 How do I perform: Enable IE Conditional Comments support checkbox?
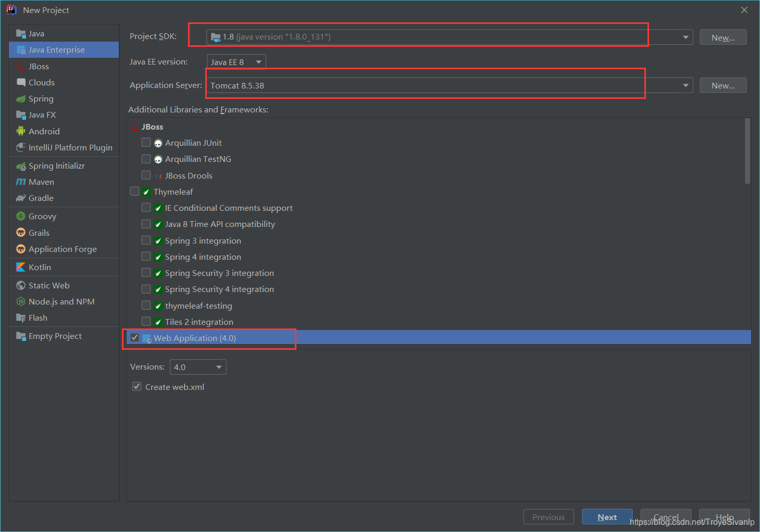(x=146, y=208)
